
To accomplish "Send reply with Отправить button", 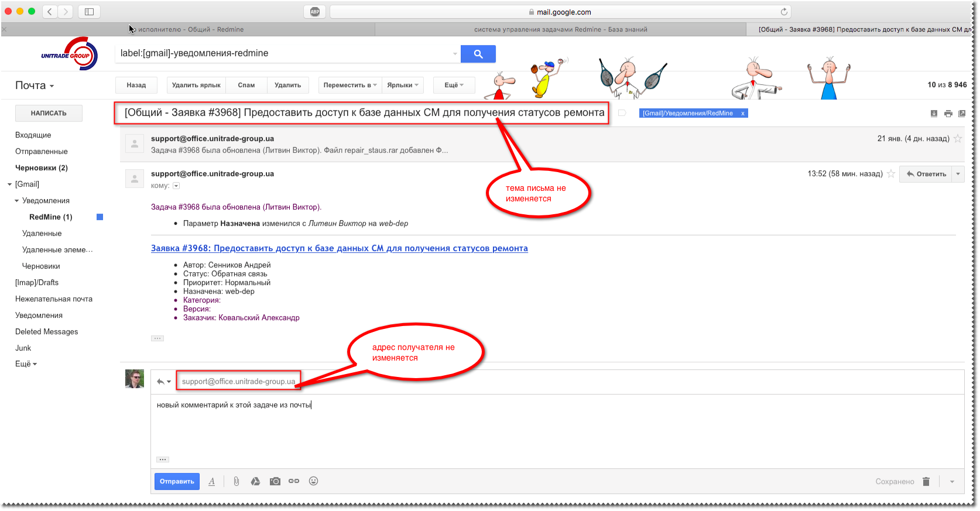I will (x=177, y=481).
